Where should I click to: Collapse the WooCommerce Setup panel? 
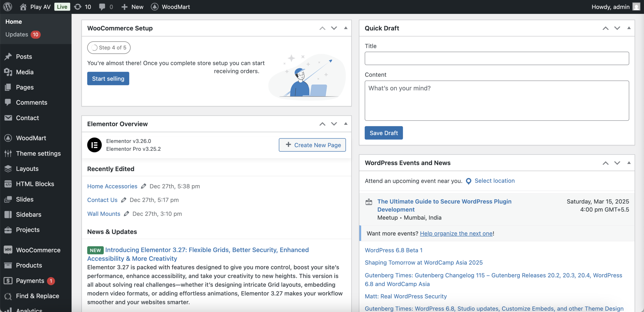pyautogui.click(x=346, y=28)
